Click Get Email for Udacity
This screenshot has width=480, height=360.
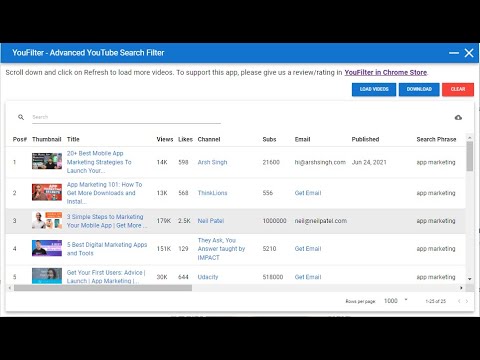308,277
